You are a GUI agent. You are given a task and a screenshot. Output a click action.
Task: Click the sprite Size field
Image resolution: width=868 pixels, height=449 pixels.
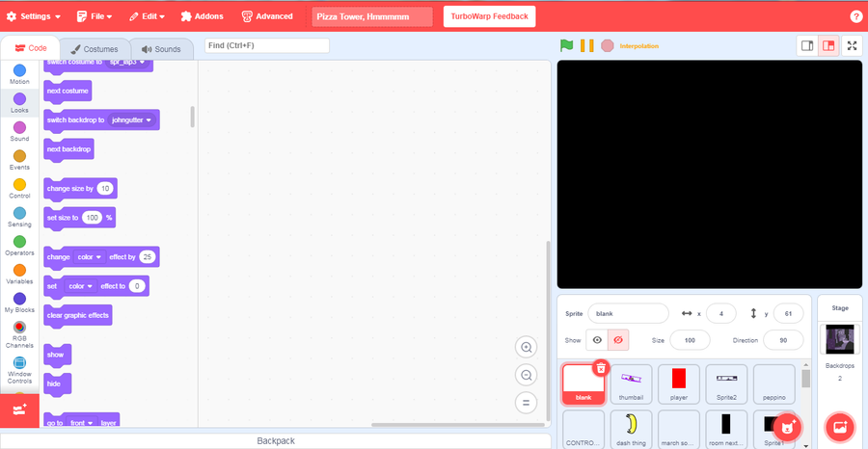690,340
